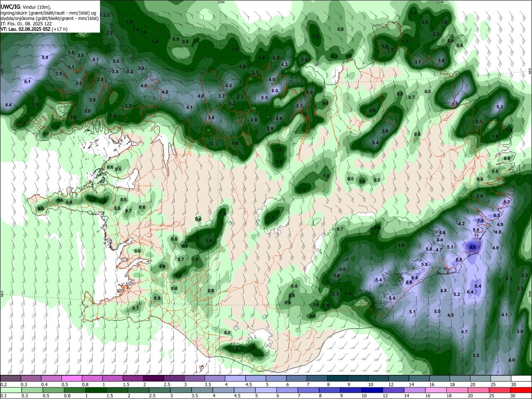Click the white swatch after 30 in top legend row

521,379
